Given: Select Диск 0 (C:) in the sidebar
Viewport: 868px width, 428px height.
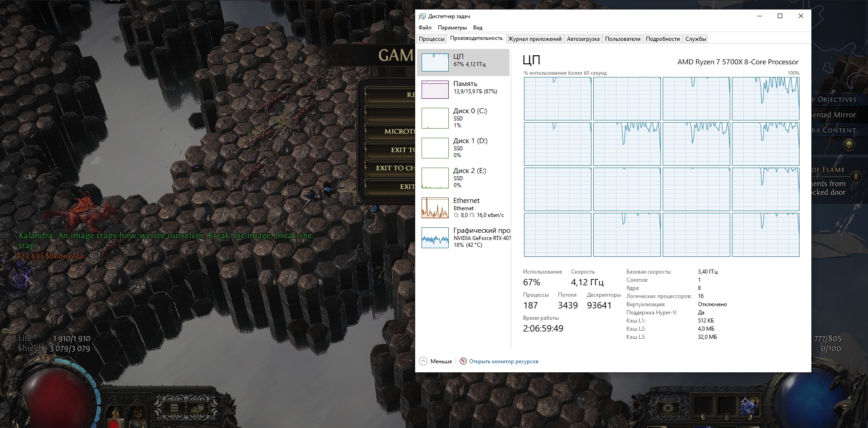Looking at the screenshot, I should (463, 118).
